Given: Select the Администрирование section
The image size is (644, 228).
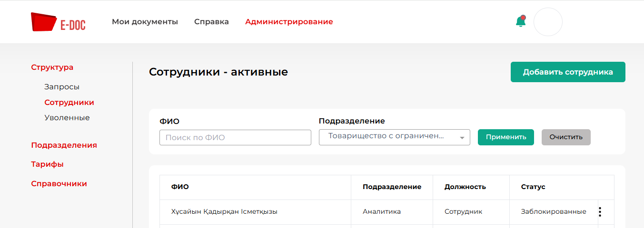Looking at the screenshot, I should [289, 22].
